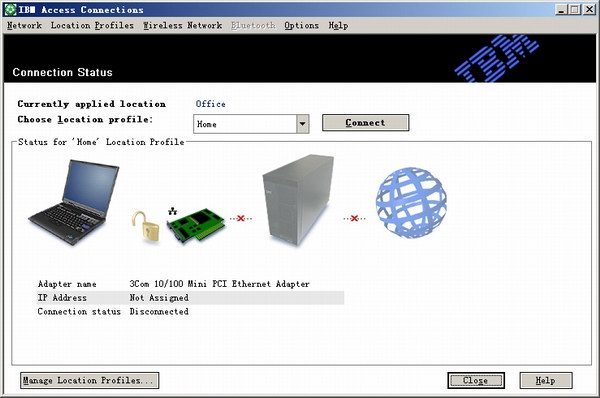This screenshot has height=398, width=600.
Task: Click the Access Connections title bar icon
Action: [10, 10]
